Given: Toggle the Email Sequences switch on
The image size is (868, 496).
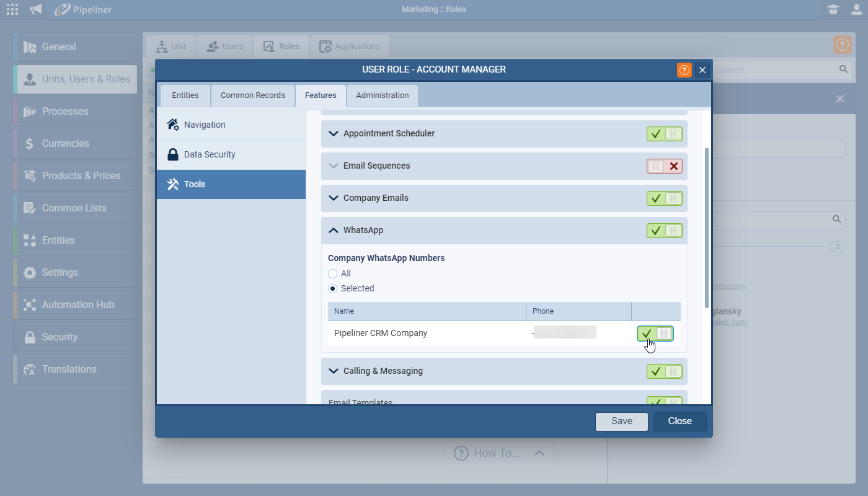Looking at the screenshot, I should pos(664,166).
